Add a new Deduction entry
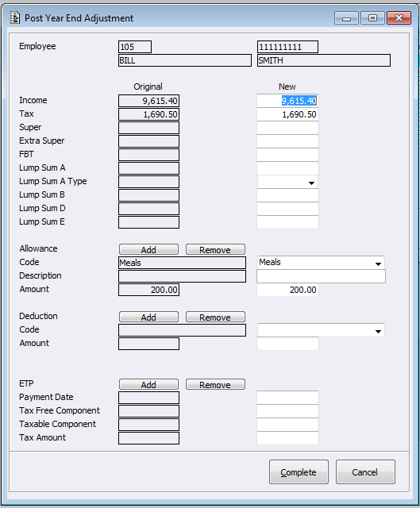 pyautogui.click(x=148, y=317)
